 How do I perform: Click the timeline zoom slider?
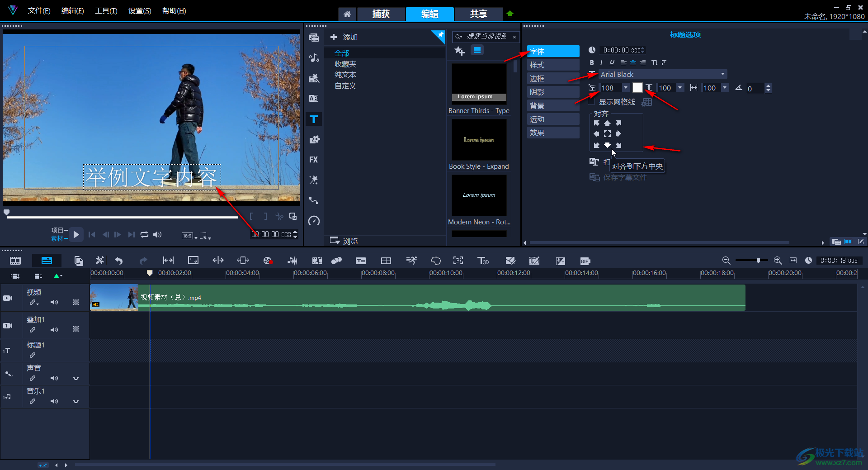(751, 261)
